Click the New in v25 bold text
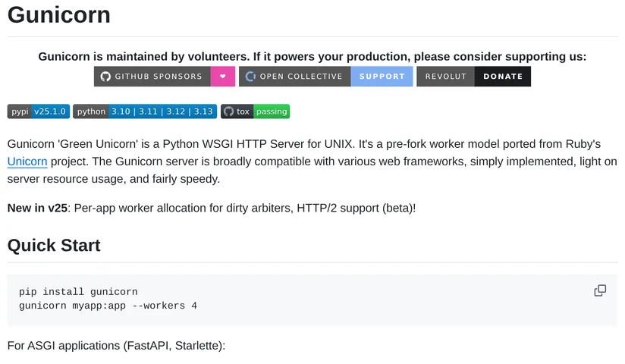Image resolution: width=625 pixels, height=364 pixels. (37, 208)
